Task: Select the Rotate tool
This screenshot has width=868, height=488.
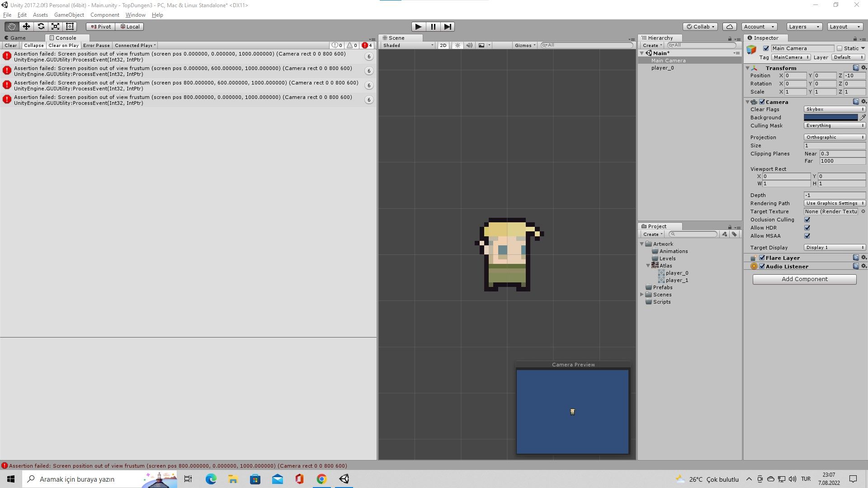Action: (x=41, y=27)
